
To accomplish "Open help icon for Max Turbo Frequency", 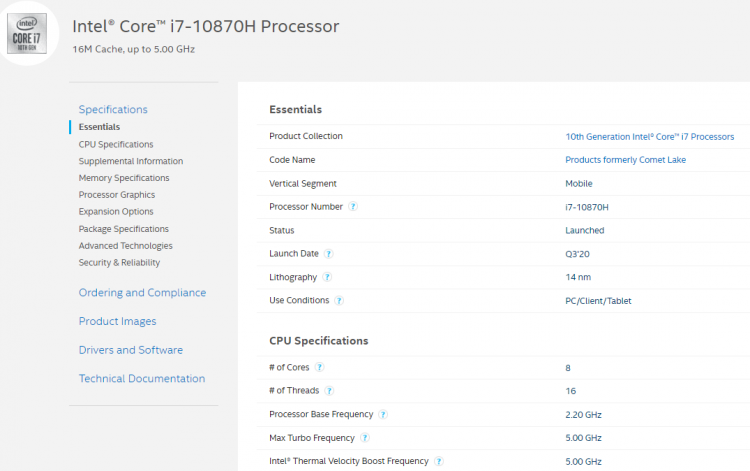I will pos(365,438).
